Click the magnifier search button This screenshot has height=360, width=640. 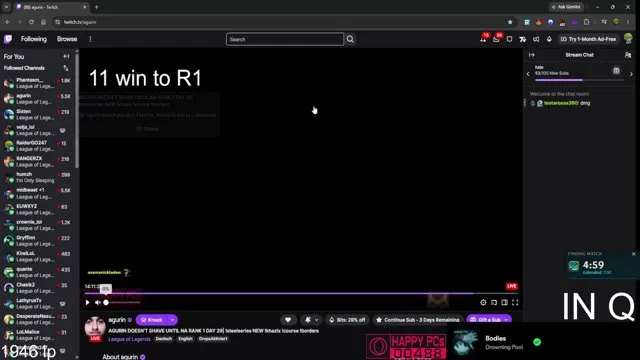click(x=350, y=39)
